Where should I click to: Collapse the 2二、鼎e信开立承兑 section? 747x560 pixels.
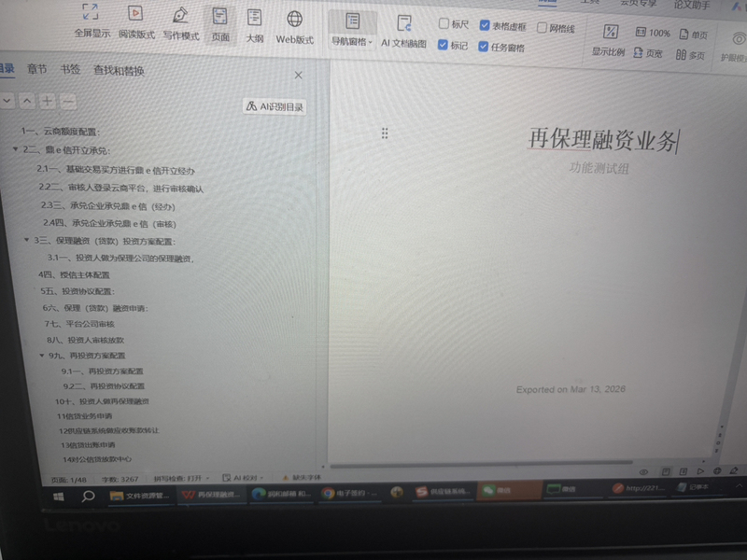[15, 149]
